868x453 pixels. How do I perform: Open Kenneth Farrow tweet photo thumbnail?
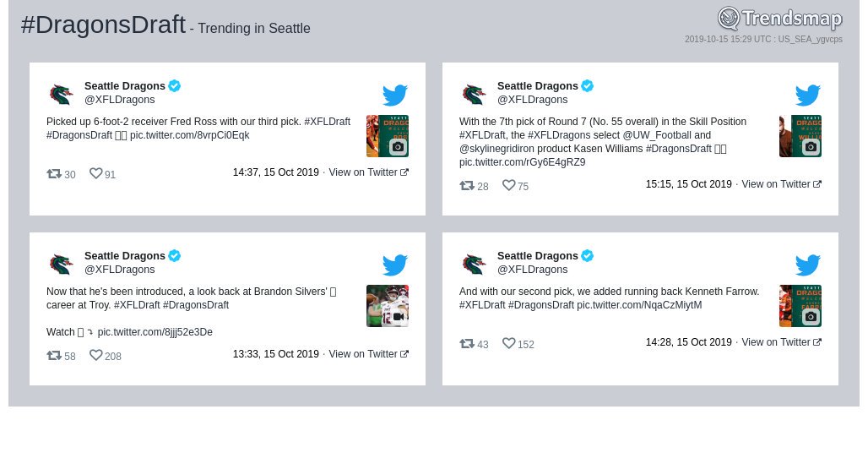pos(800,306)
